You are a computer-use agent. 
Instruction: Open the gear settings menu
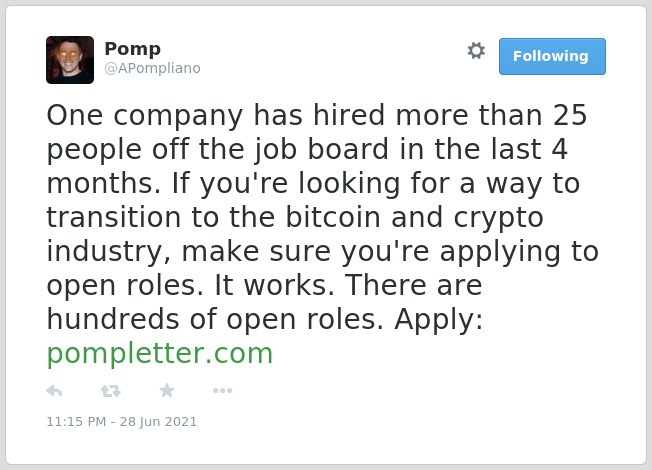(x=476, y=51)
